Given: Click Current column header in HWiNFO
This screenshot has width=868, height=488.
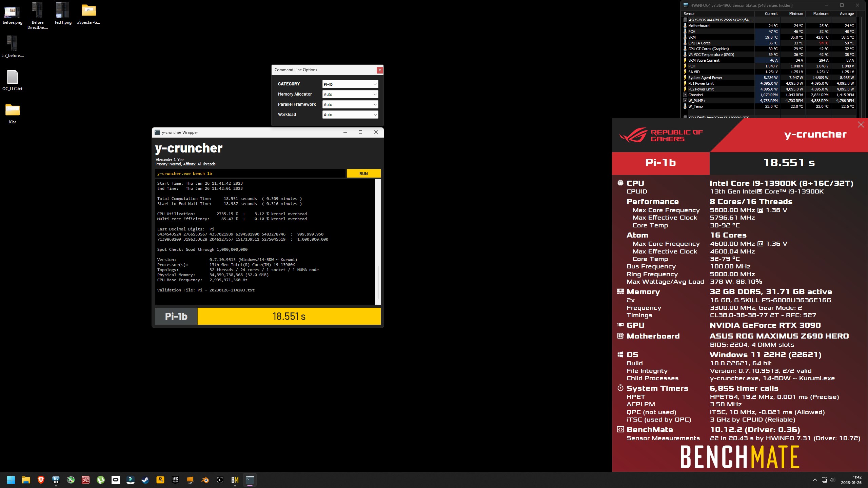Looking at the screenshot, I should (767, 14).
